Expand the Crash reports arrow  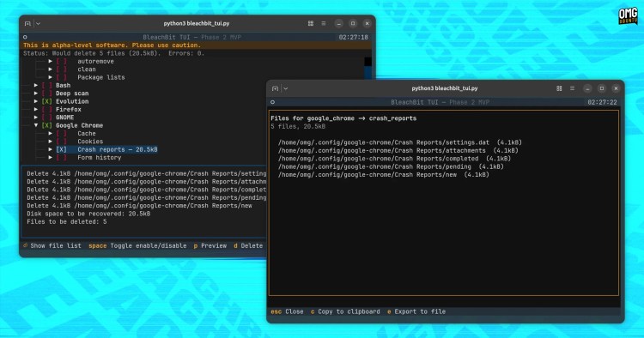click(x=51, y=150)
